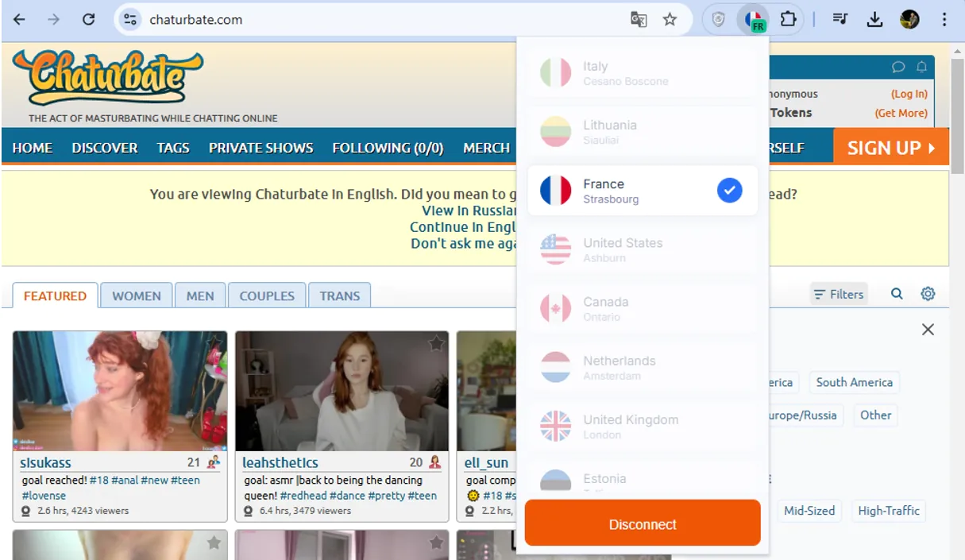Image resolution: width=965 pixels, height=560 pixels.
Task: Switch to the Canada Ontario server
Action: click(642, 308)
